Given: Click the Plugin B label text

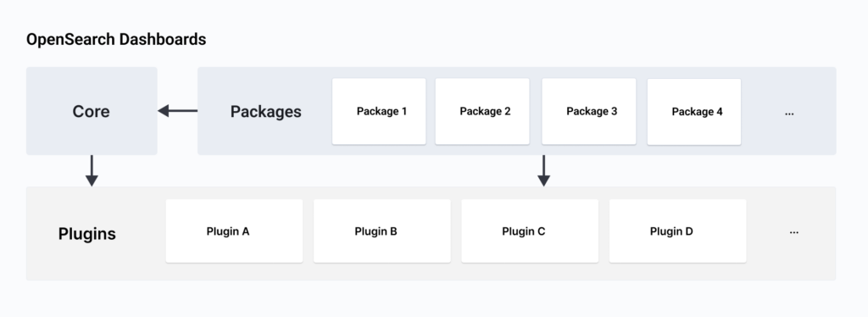Looking at the screenshot, I should [376, 231].
